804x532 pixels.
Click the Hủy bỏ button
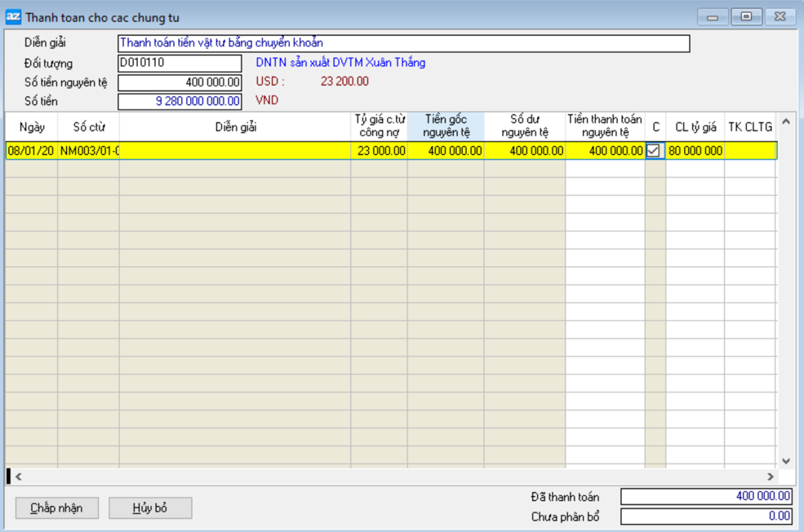pos(150,508)
